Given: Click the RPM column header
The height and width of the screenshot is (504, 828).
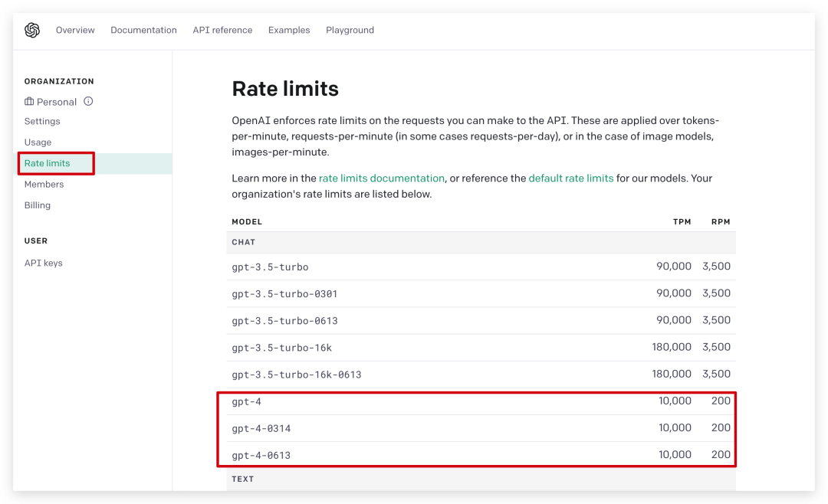Looking at the screenshot, I should [721, 221].
